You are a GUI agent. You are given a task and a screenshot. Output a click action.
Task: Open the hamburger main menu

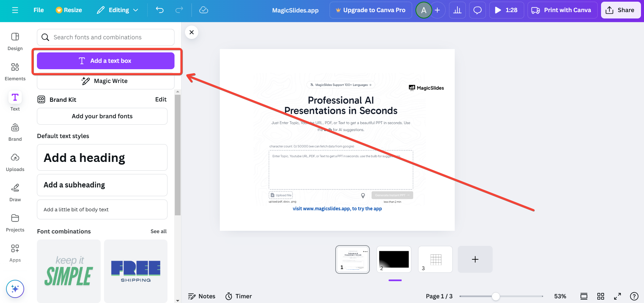15,10
